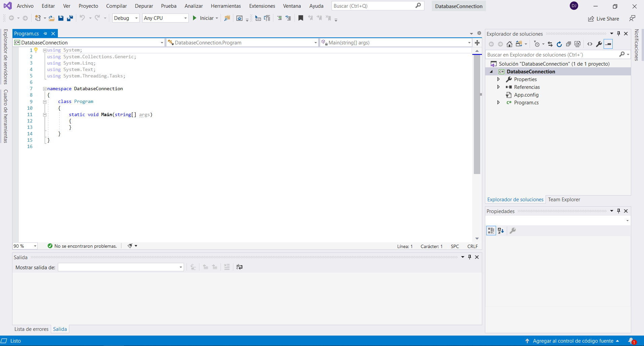The width and height of the screenshot is (644, 346).
Task: Click the Open File folder icon
Action: 51,18
